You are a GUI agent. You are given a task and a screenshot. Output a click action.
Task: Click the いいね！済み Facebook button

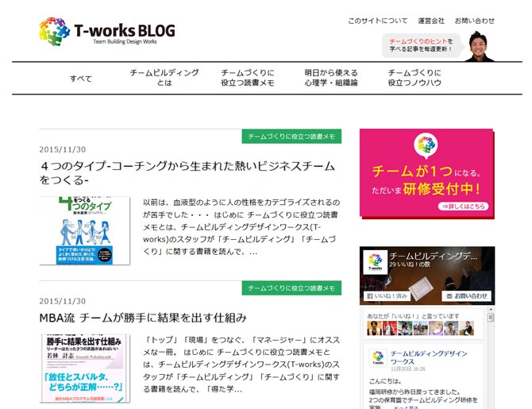[x=387, y=296]
